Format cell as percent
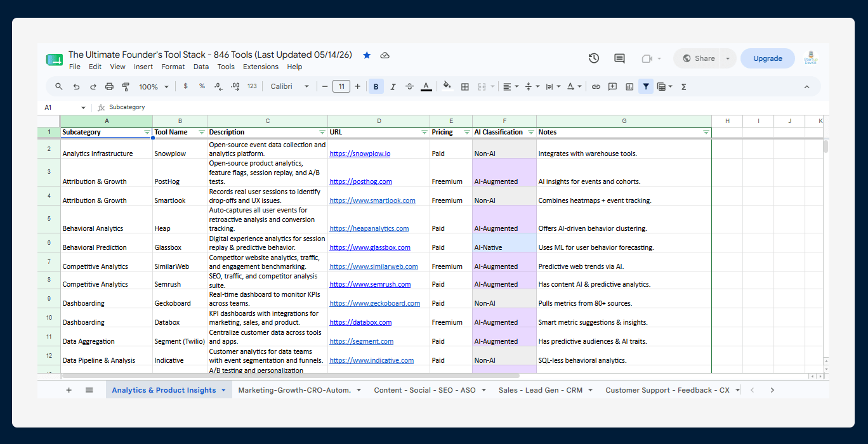 click(202, 86)
